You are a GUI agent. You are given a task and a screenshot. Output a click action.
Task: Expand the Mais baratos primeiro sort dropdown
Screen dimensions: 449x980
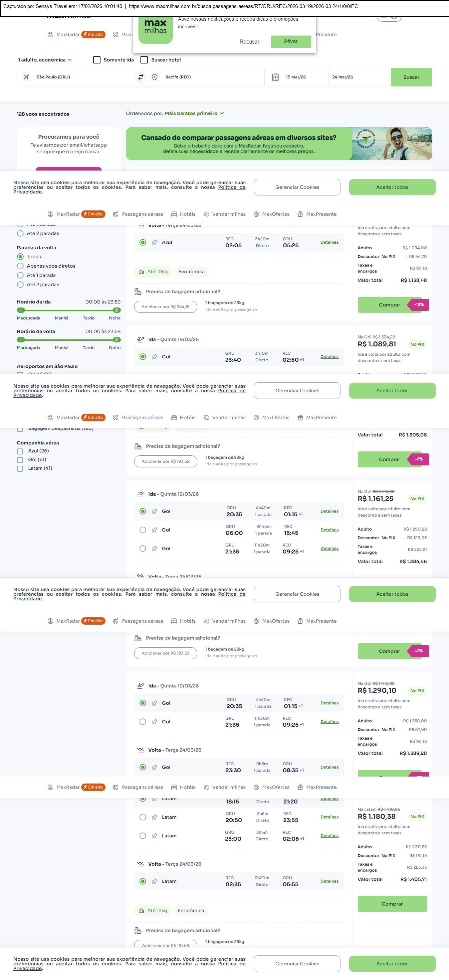point(194,113)
